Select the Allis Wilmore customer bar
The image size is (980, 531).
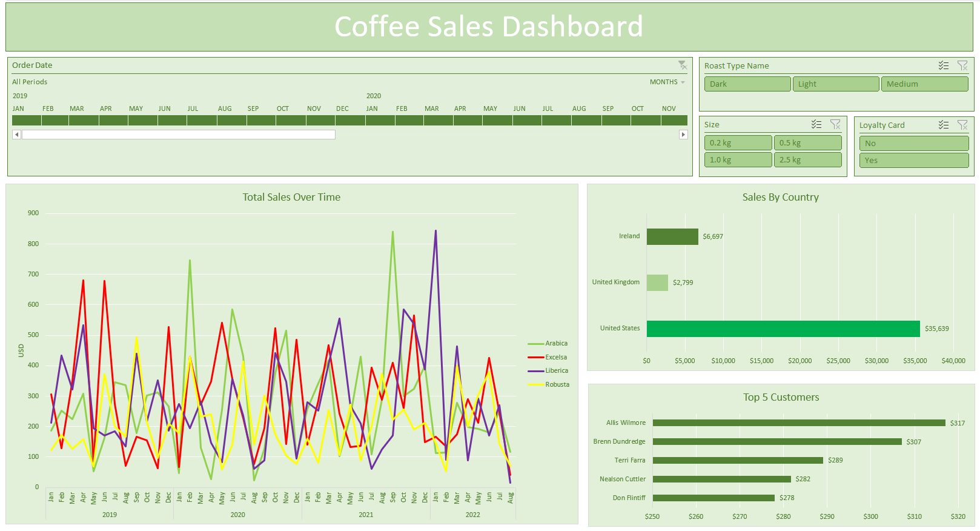click(x=799, y=423)
